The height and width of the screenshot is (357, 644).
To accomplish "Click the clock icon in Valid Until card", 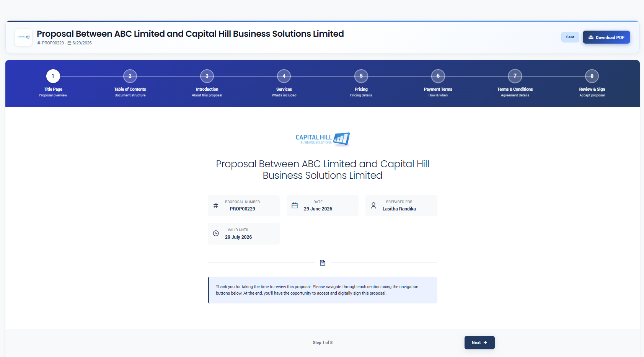I will click(x=216, y=233).
